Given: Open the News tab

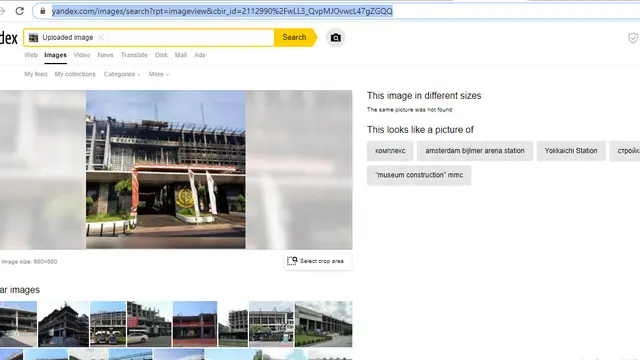Looking at the screenshot, I should point(105,55).
